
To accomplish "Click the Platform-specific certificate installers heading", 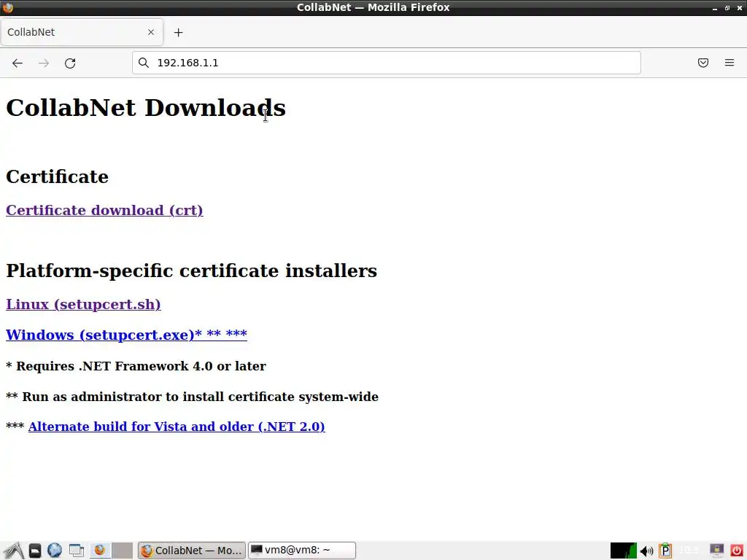I will (x=192, y=271).
